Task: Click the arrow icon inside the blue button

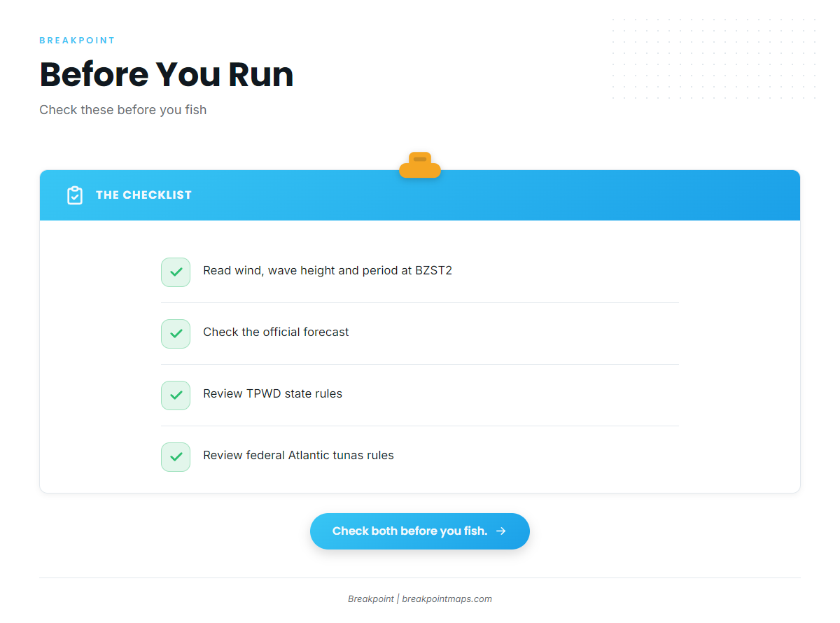Action: click(501, 531)
